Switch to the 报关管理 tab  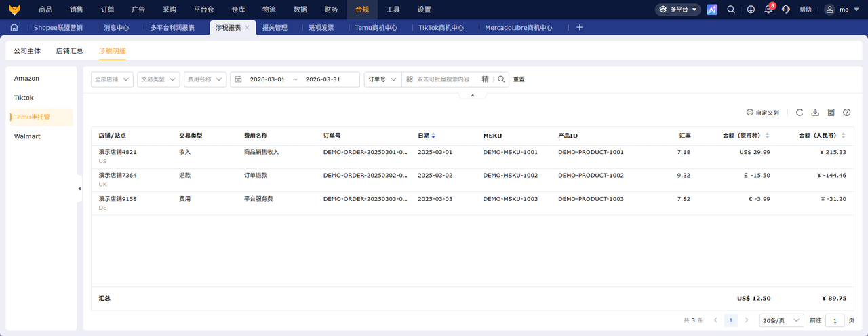275,28
